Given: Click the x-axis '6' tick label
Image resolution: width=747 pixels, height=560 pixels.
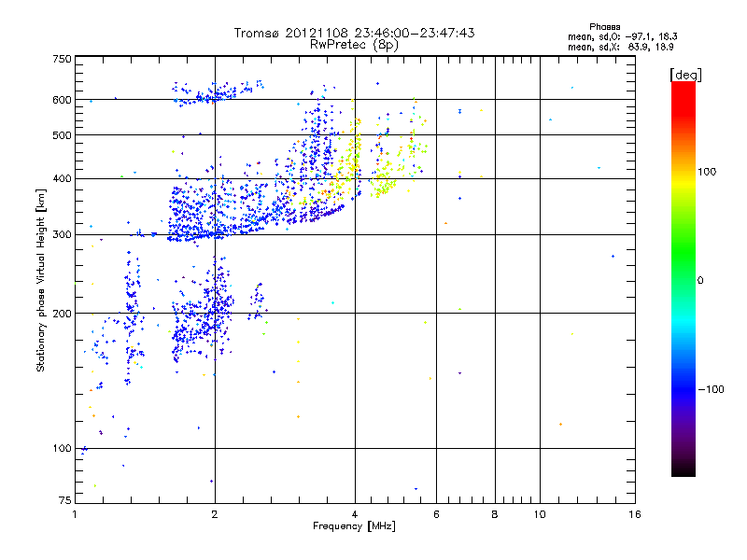Looking at the screenshot, I should (x=436, y=514).
